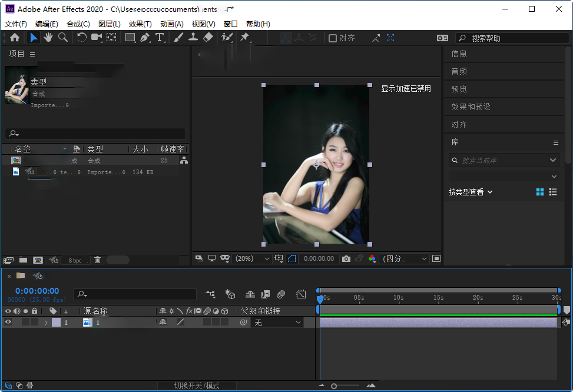Open the 文件(F) menu
Viewport: 573px width, 392px height.
[16, 24]
